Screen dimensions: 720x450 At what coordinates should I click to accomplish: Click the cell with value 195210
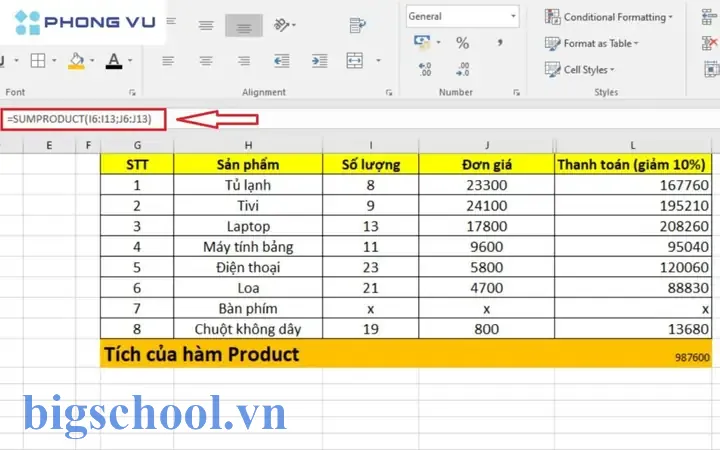(x=633, y=206)
